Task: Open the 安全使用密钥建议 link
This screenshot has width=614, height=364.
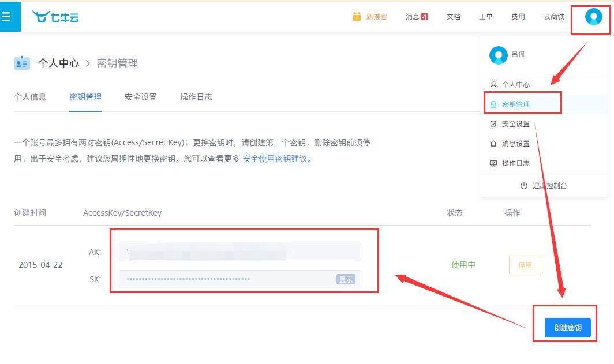Action: (x=275, y=159)
